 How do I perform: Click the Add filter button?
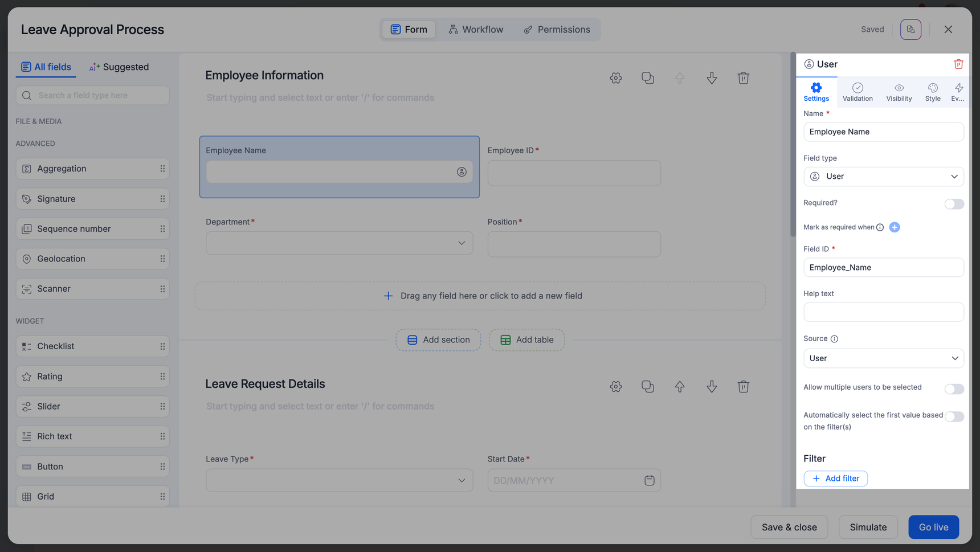835,479
